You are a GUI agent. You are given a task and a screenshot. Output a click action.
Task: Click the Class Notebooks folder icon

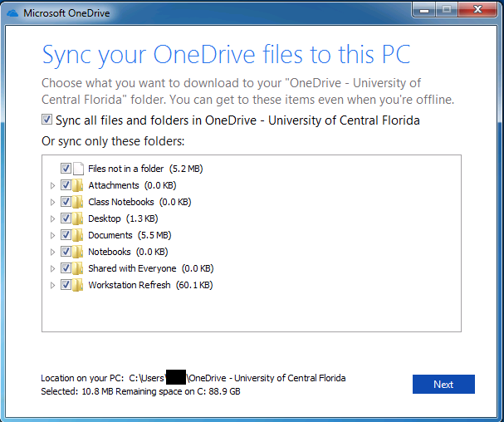[77, 202]
